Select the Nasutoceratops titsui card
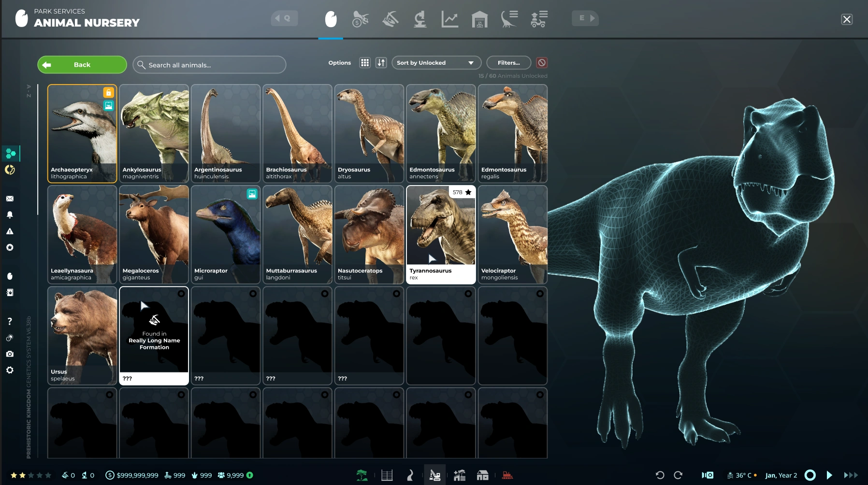This screenshot has height=485, width=868. click(x=369, y=235)
